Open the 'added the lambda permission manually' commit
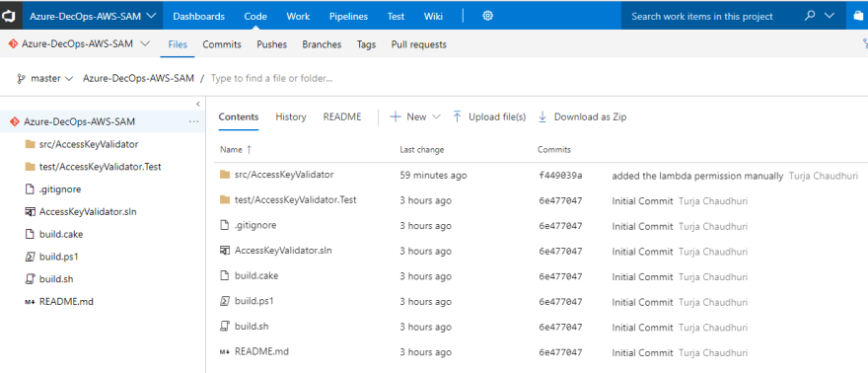 tap(697, 176)
